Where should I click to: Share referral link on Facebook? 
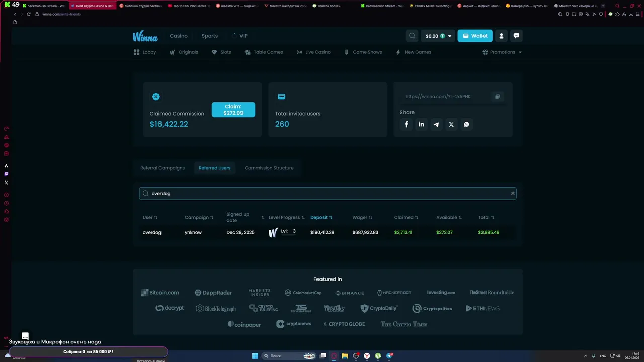pyautogui.click(x=406, y=124)
